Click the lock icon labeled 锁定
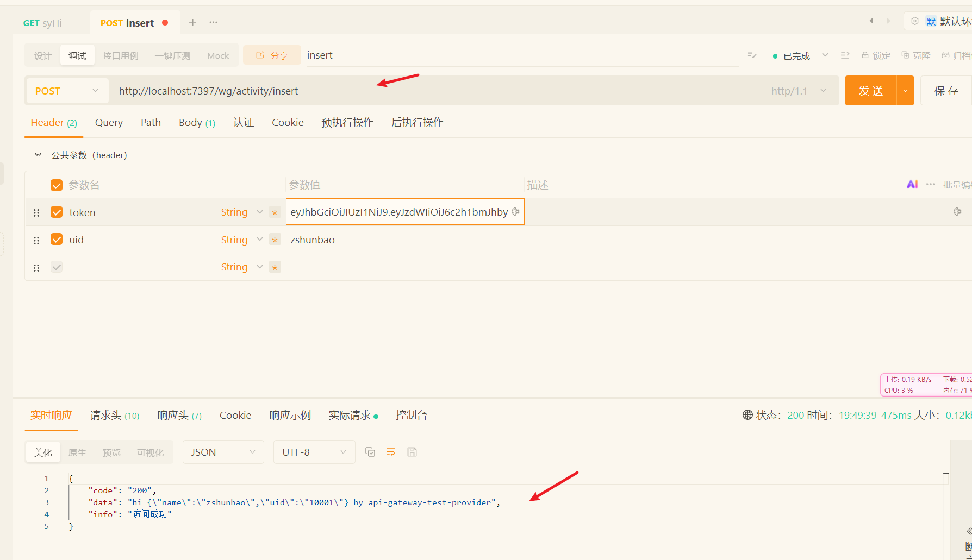Screen dimensions: 972x560 pos(876,55)
